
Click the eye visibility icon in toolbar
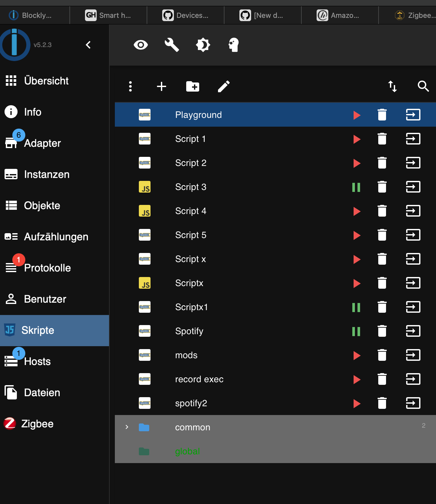(x=141, y=45)
